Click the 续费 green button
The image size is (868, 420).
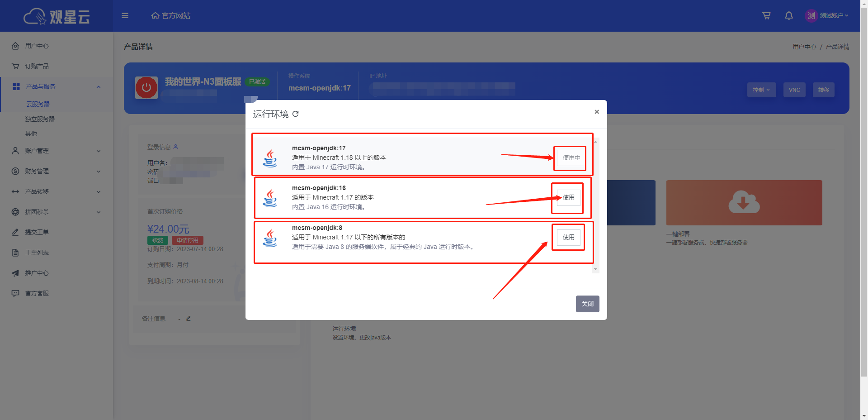158,240
